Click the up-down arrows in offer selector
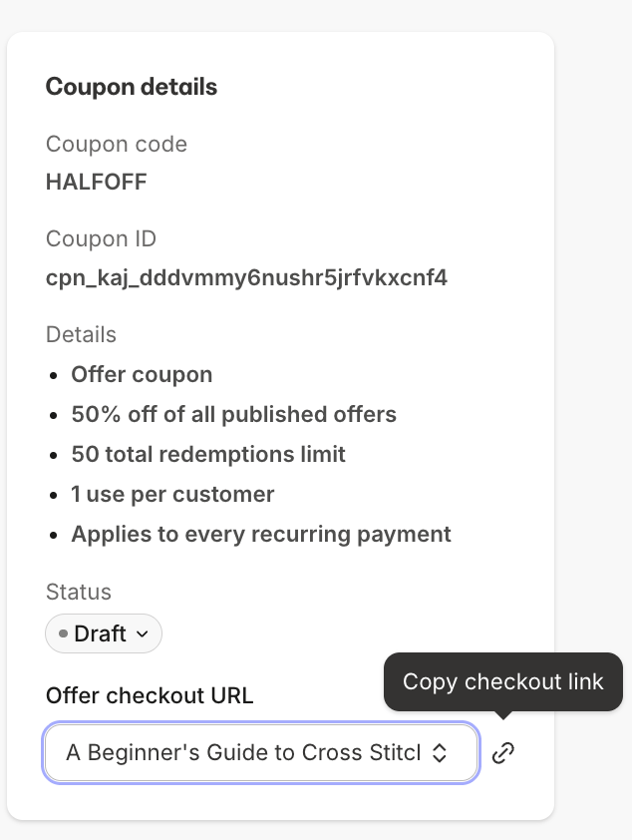The width and height of the screenshot is (632, 840). 440,752
